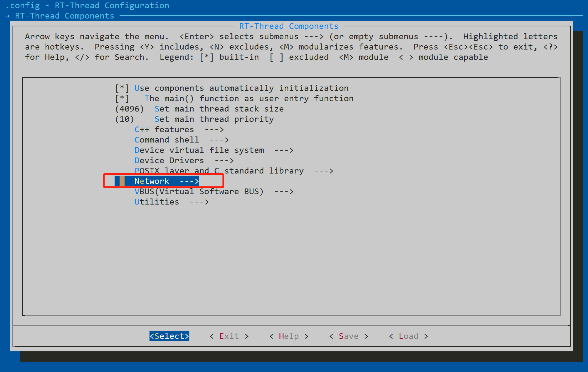
Task: Click the arrow after Network
Action: pyautogui.click(x=189, y=181)
